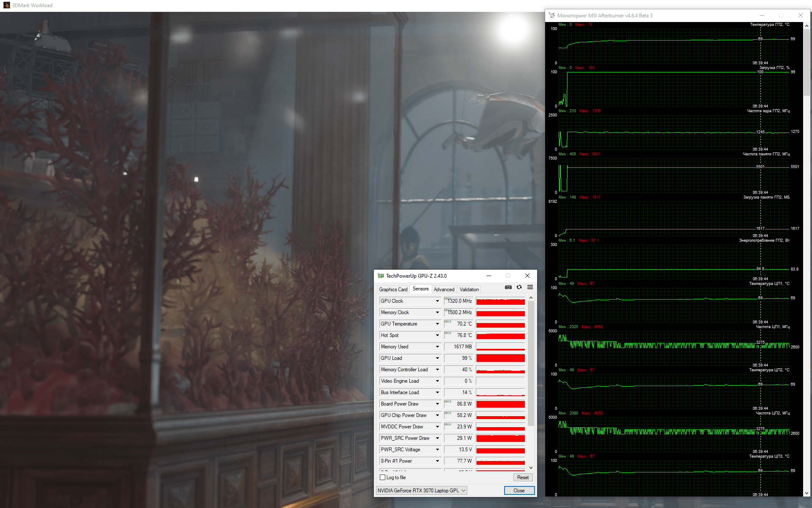The image size is (812, 508).
Task: Click the sensors list scroll-up arrow
Action: [x=531, y=298]
